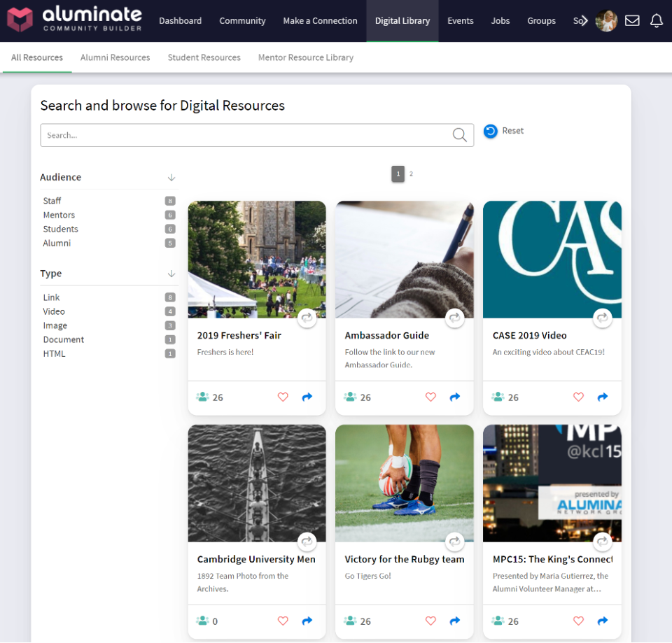
Task: Switch to the Alumni Resources tab
Action: [x=115, y=57]
